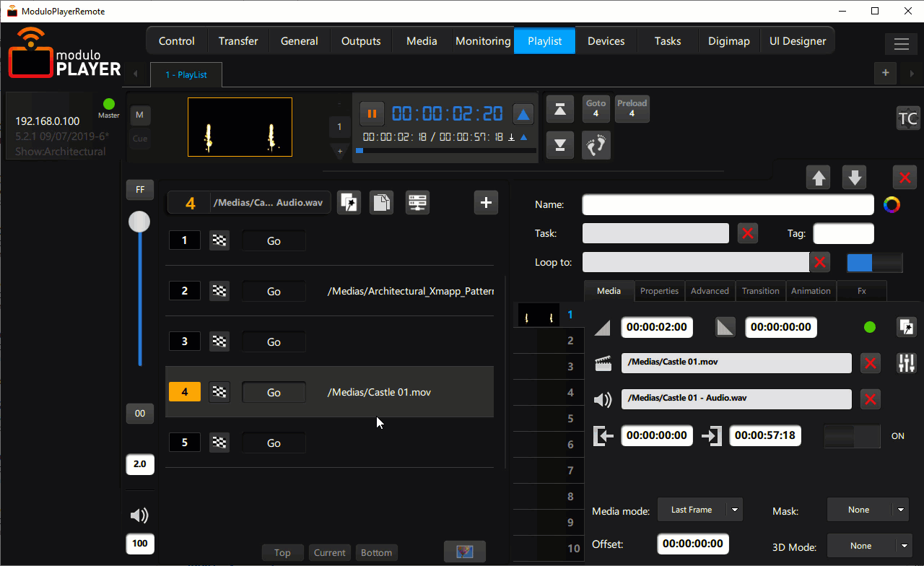Clear the Loop to field red X
This screenshot has width=924, height=566.
pos(819,262)
